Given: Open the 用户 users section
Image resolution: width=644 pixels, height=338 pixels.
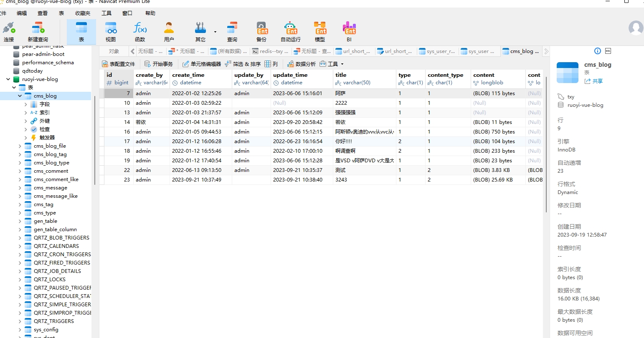Looking at the screenshot, I should point(169,32).
